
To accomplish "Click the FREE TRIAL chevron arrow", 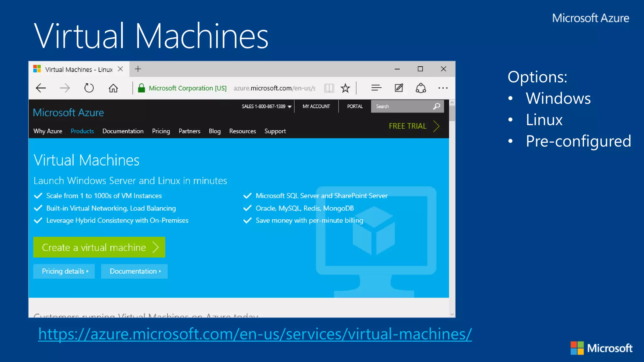I will 436,126.
